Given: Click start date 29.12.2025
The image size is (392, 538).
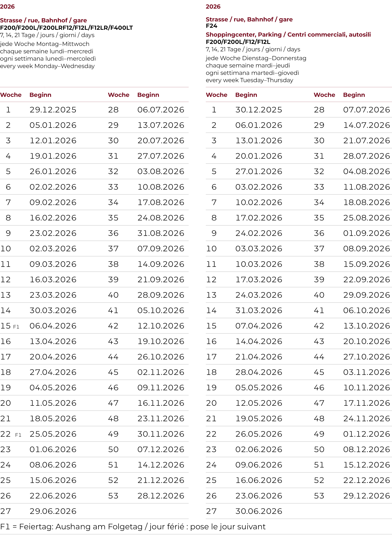Looking at the screenshot, I should (53, 110).
